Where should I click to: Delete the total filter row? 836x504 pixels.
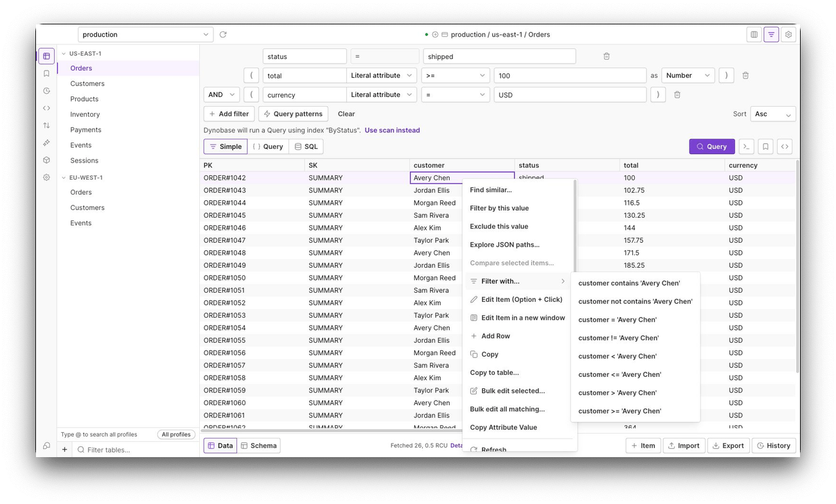pos(745,76)
